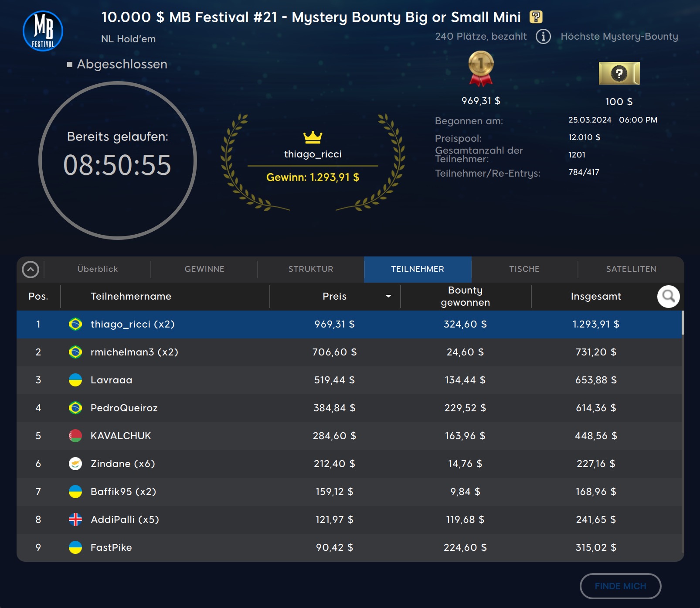
Task: Click the first place gold medal icon
Action: (x=481, y=68)
